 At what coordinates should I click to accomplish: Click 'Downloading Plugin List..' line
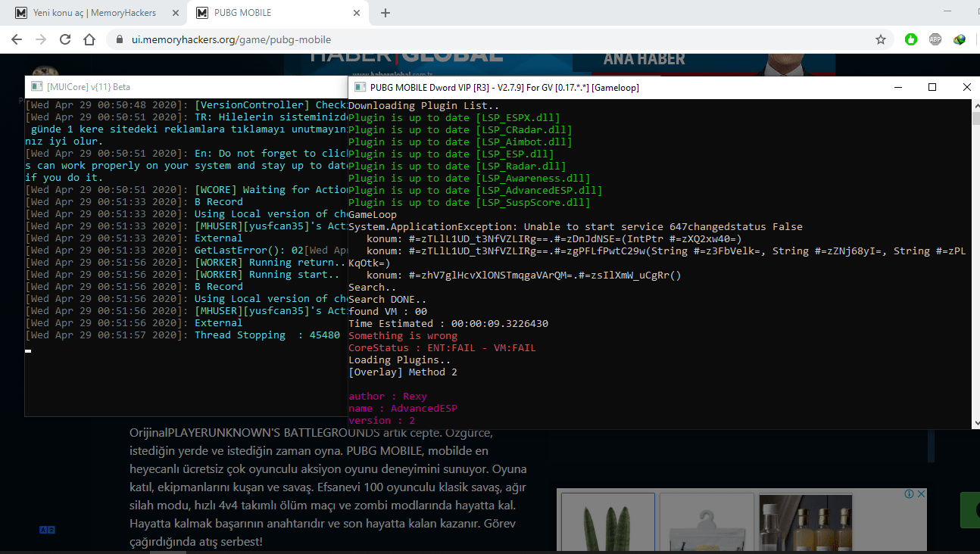click(x=424, y=105)
